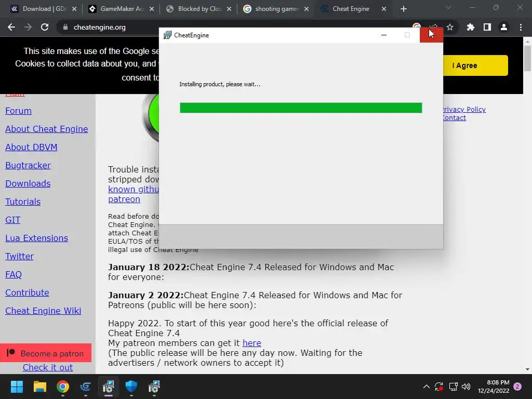Click the CheatEngine installer title icon
The width and height of the screenshot is (532, 399).
(x=167, y=35)
